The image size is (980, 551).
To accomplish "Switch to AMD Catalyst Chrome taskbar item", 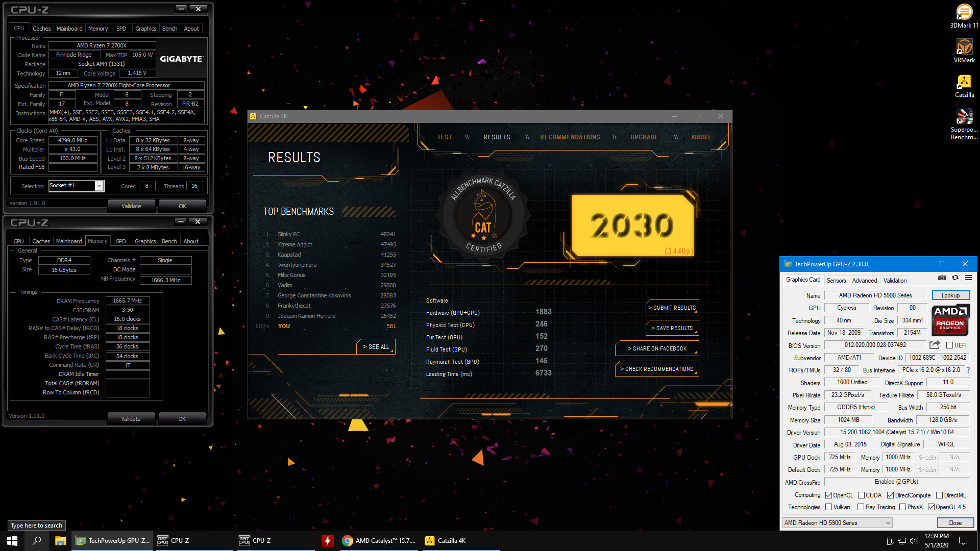I will point(379,541).
